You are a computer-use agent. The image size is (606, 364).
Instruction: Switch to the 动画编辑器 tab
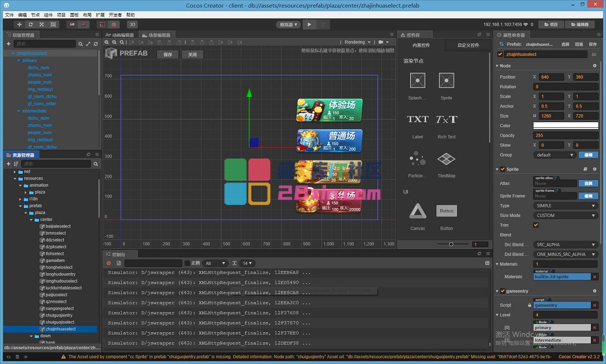[120, 35]
